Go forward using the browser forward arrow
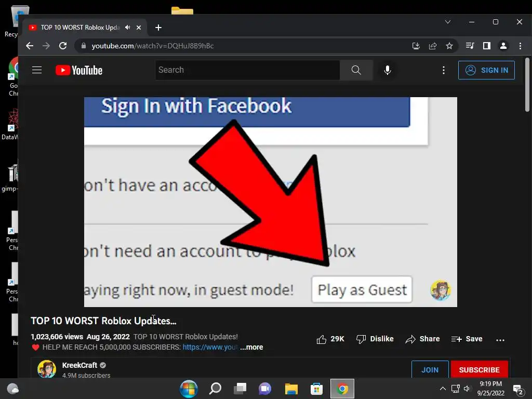 (x=46, y=46)
